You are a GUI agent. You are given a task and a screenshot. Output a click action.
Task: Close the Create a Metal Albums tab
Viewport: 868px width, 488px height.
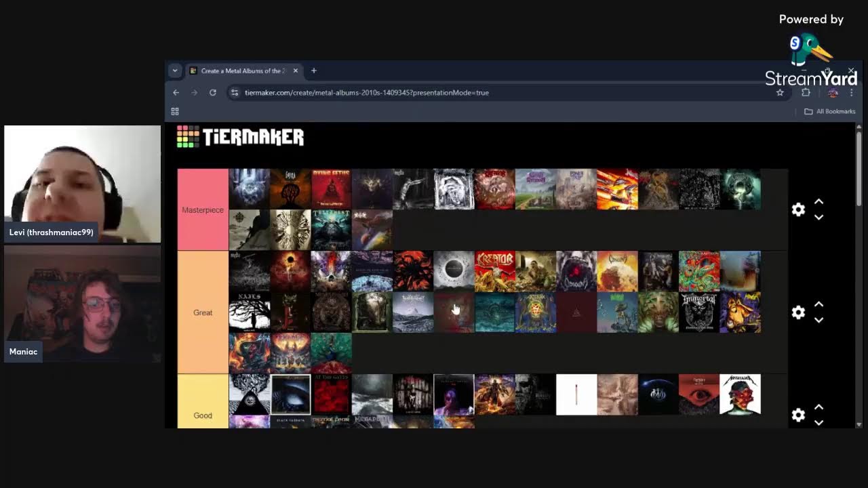click(x=294, y=70)
